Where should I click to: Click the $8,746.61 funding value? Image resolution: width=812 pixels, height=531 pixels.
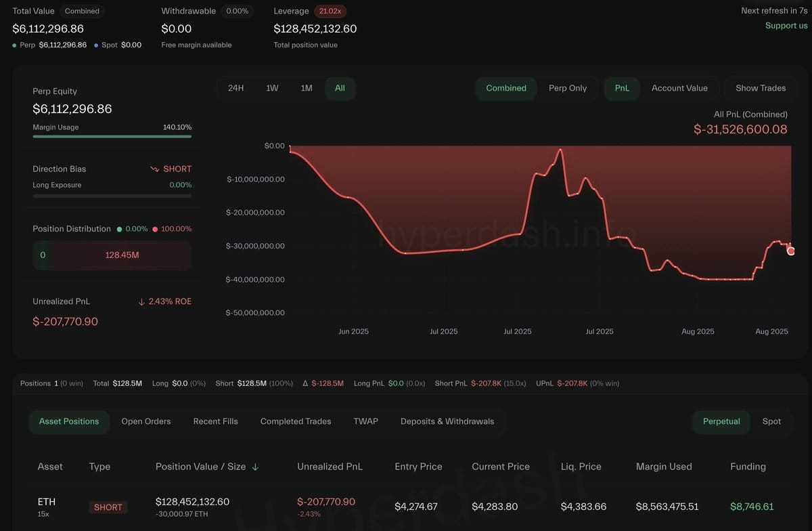pos(752,507)
